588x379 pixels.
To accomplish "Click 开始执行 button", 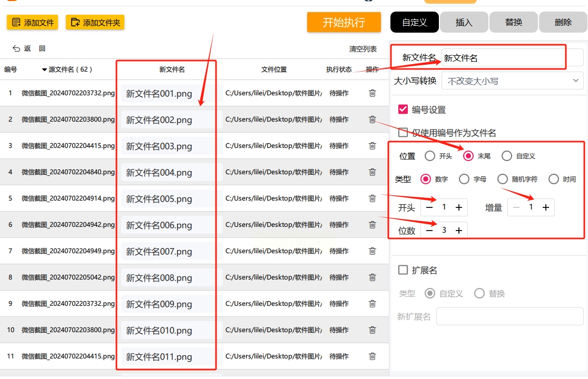I will [x=344, y=22].
